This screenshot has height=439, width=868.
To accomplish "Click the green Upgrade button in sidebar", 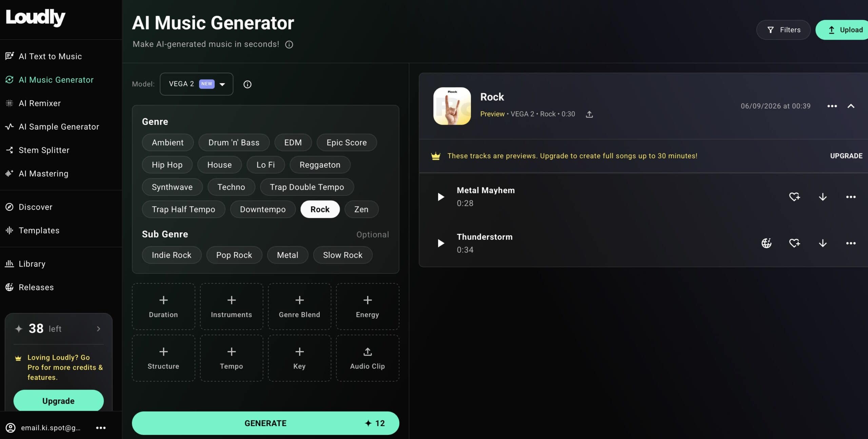I will coord(58,401).
